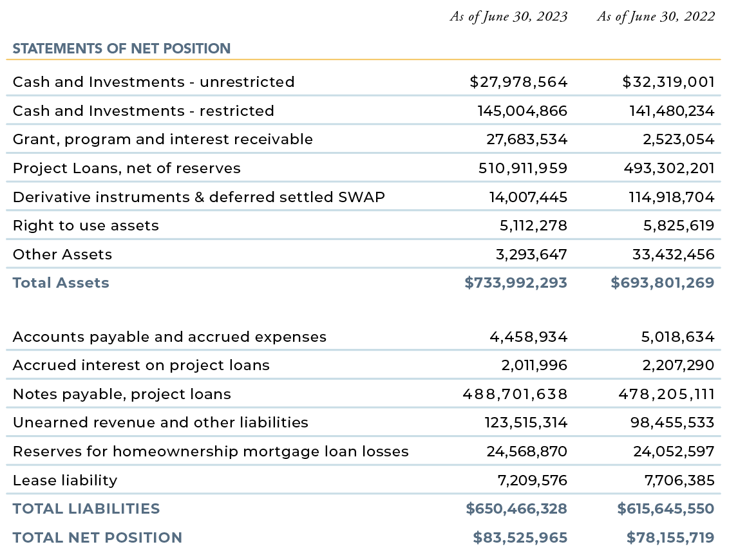
Task: Select the TOTAL NET POSITION label
Action: [x=98, y=537]
